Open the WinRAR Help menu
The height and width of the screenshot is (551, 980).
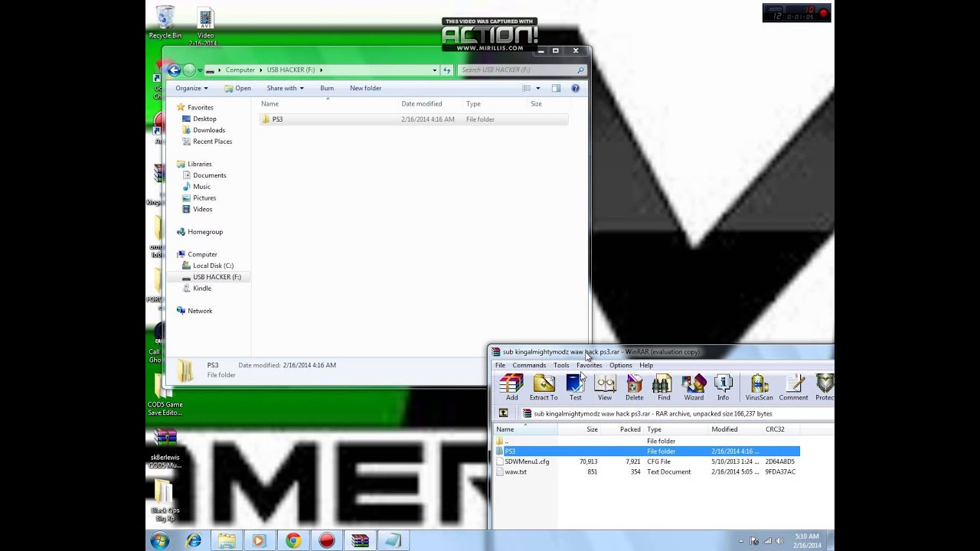click(x=646, y=365)
